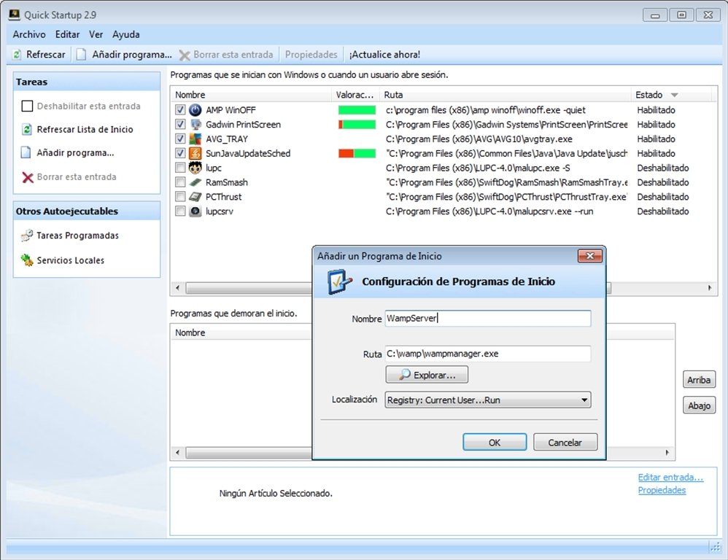Click the Ruta path input field
The image size is (728, 560).
tap(488, 354)
